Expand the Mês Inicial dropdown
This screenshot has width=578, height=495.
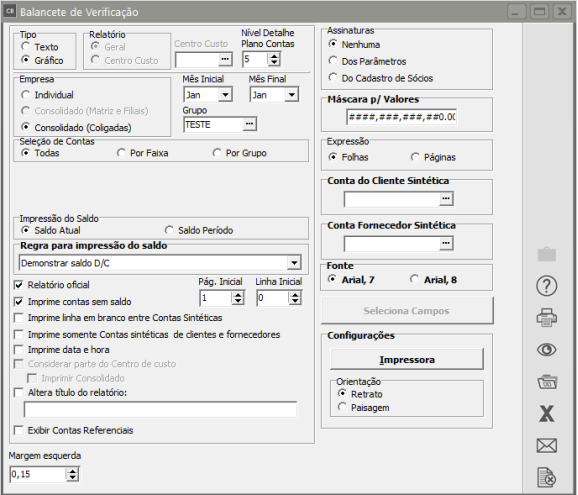tap(225, 95)
